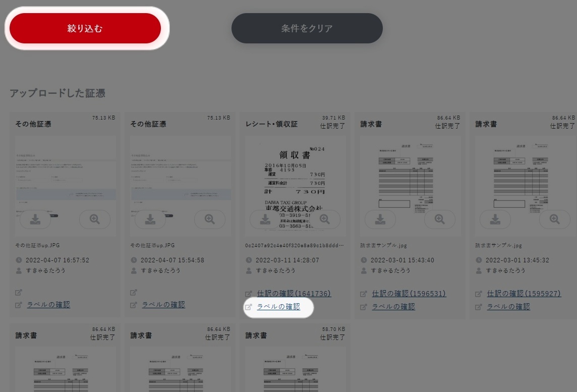Open 仕訳の確認 (1641736) link
The image size is (577, 392).
click(x=294, y=293)
